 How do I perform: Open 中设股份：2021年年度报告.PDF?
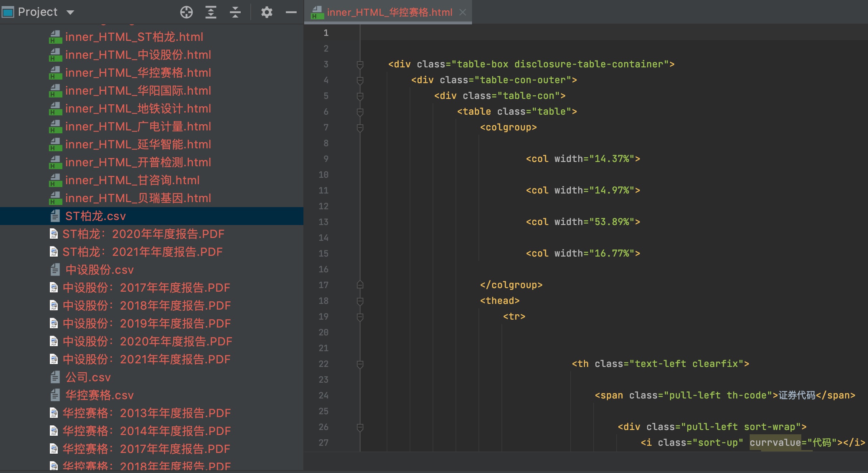pos(146,359)
